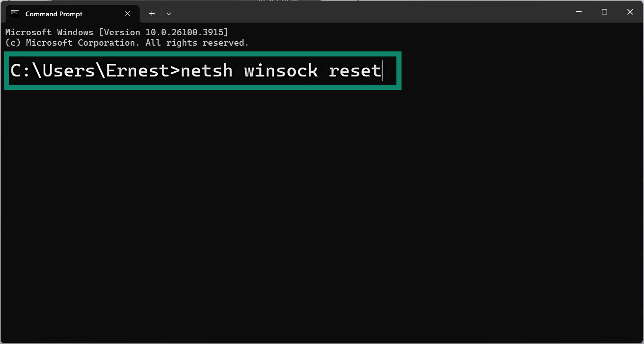Screen dimensions: 644x344
Task: Click at the end of the typed netsh command
Action: point(383,71)
